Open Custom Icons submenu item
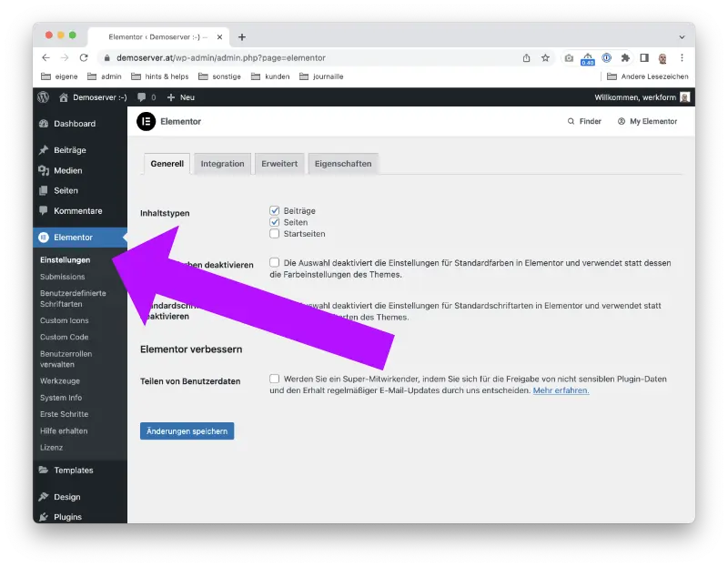Image resolution: width=728 pixels, height=567 pixels. pyautogui.click(x=64, y=320)
